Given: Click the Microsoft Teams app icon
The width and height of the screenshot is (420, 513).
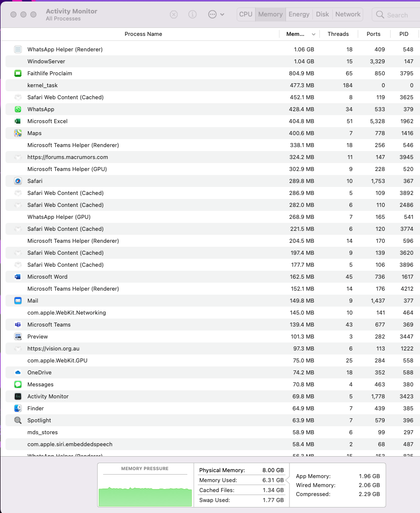Looking at the screenshot, I should point(18,325).
